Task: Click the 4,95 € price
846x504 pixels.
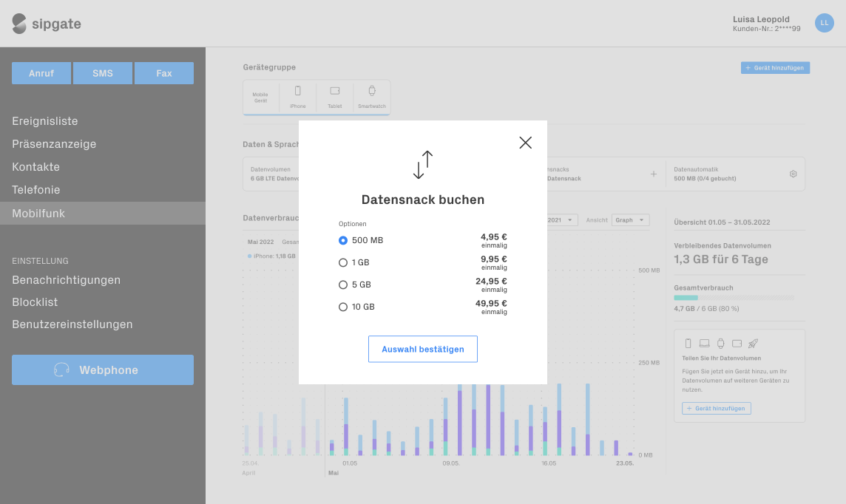Action: (x=494, y=236)
